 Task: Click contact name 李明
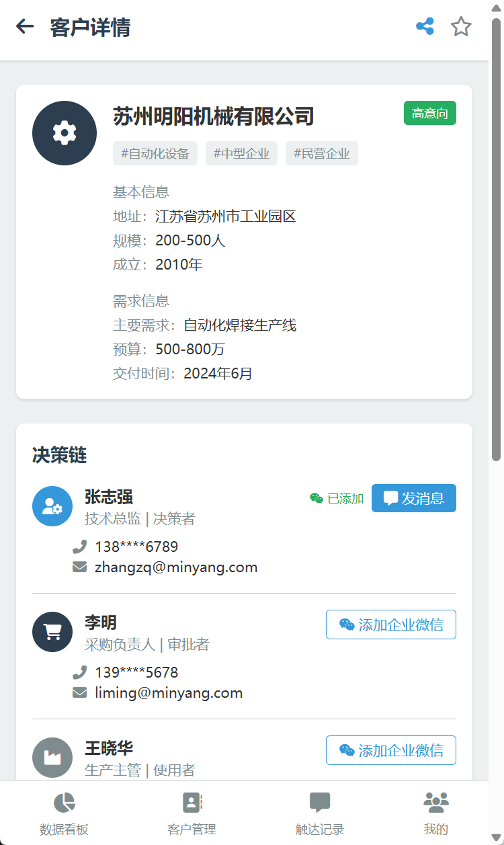coord(101,622)
